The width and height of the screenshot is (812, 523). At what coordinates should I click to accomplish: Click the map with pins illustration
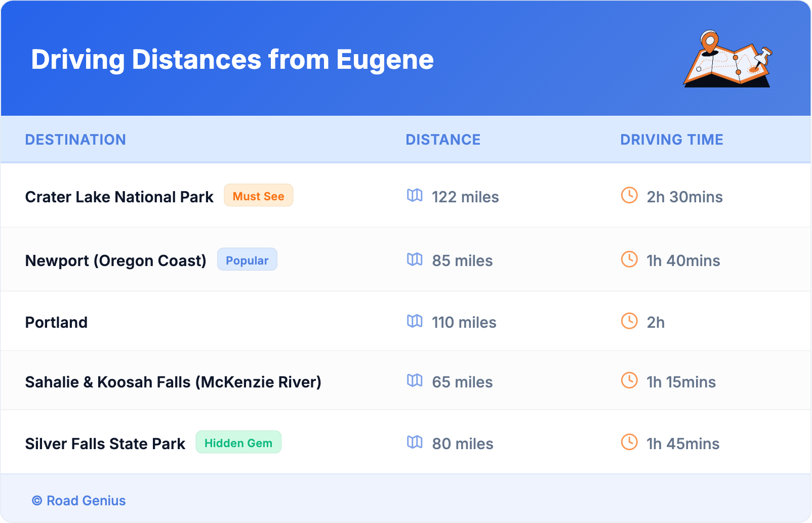tap(728, 59)
